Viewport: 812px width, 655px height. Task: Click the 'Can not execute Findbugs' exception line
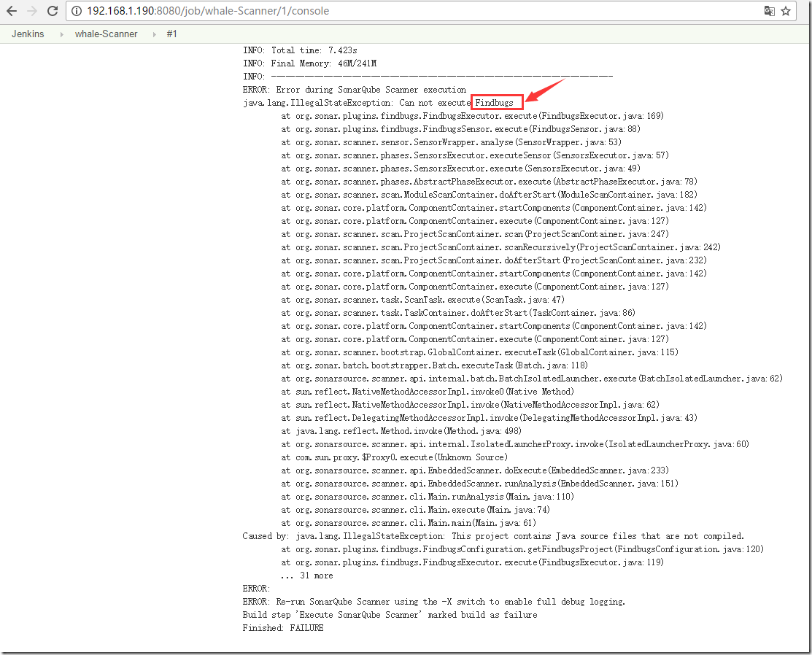(x=378, y=103)
